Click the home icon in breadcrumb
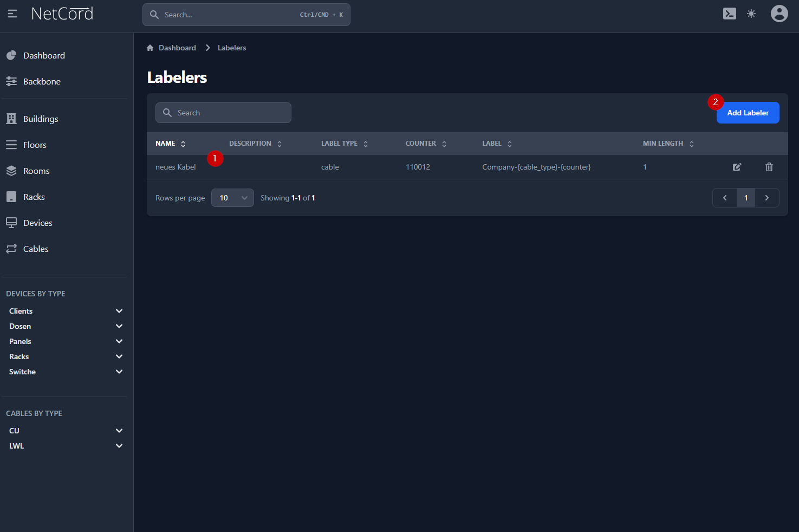The width and height of the screenshot is (799, 532). point(150,48)
